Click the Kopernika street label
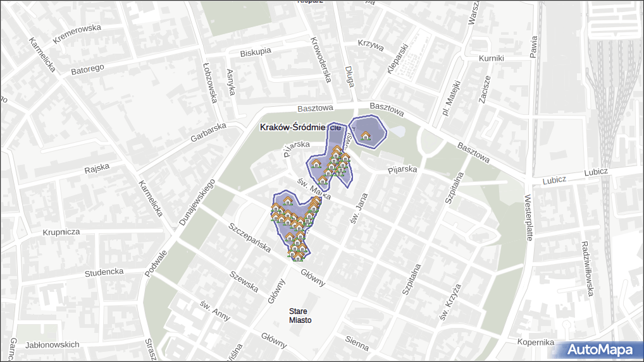 tap(536, 342)
